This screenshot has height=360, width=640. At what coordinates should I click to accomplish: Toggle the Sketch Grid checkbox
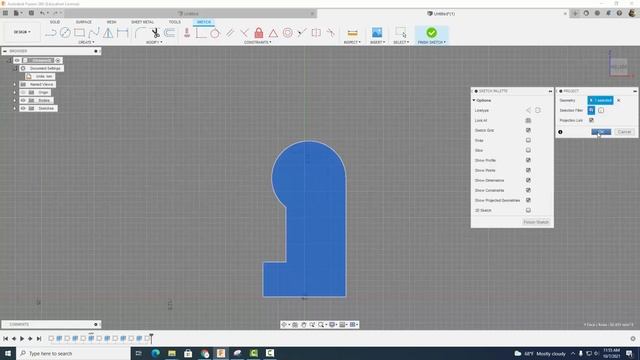tap(528, 130)
